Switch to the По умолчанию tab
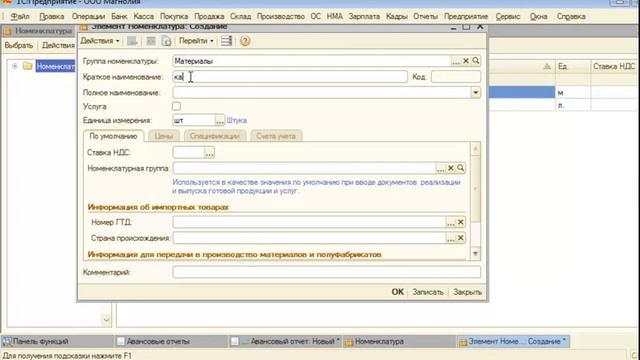 pyautogui.click(x=113, y=136)
